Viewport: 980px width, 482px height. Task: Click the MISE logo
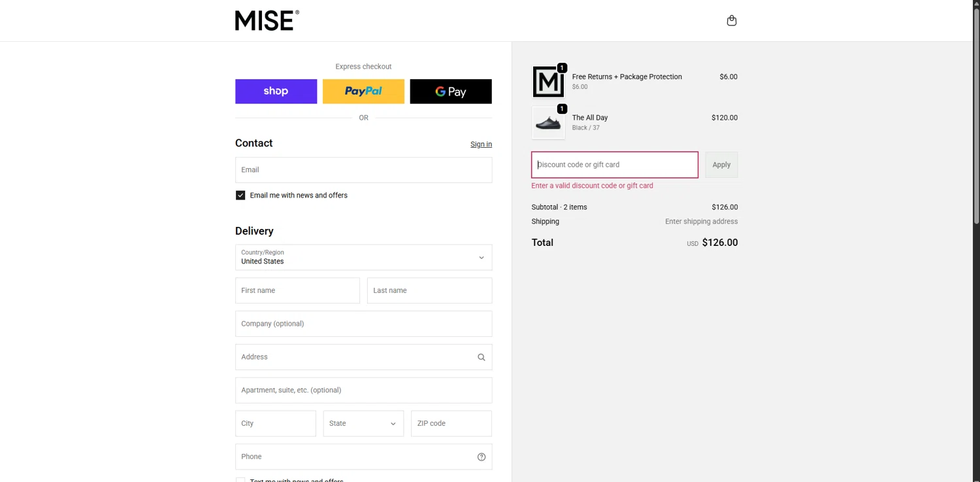pos(267,20)
